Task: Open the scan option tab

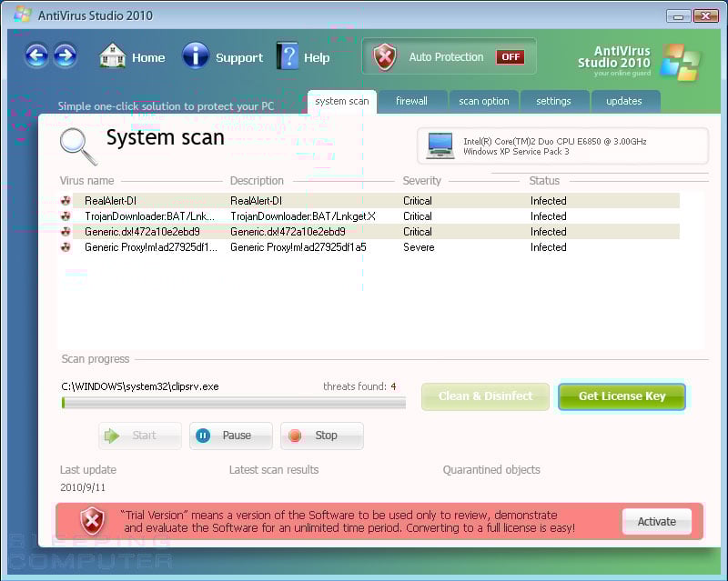Action: pyautogui.click(x=483, y=101)
